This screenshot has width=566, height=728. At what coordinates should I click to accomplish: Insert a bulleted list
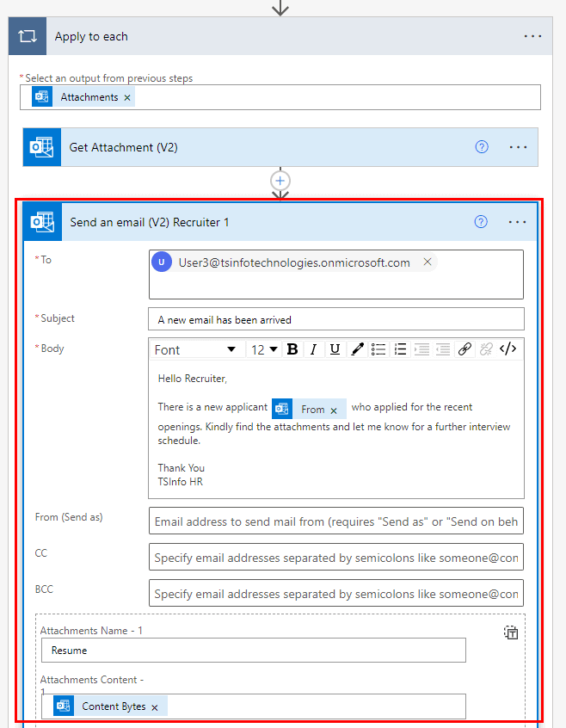click(x=378, y=349)
